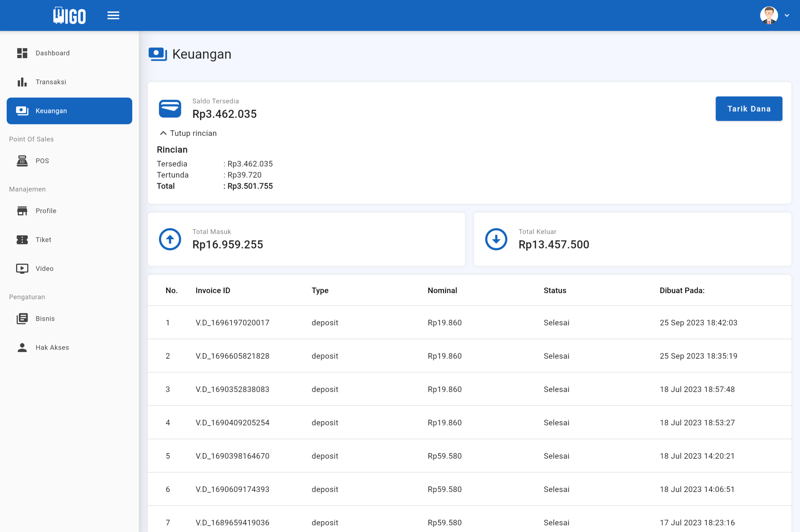Click the Total Keluar down-arrow icon

496,239
